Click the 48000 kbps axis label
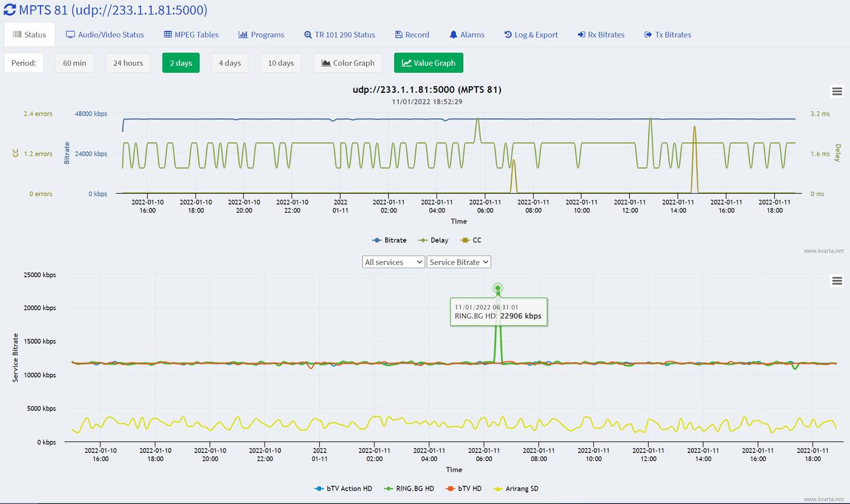This screenshot has width=850, height=504. coord(90,114)
